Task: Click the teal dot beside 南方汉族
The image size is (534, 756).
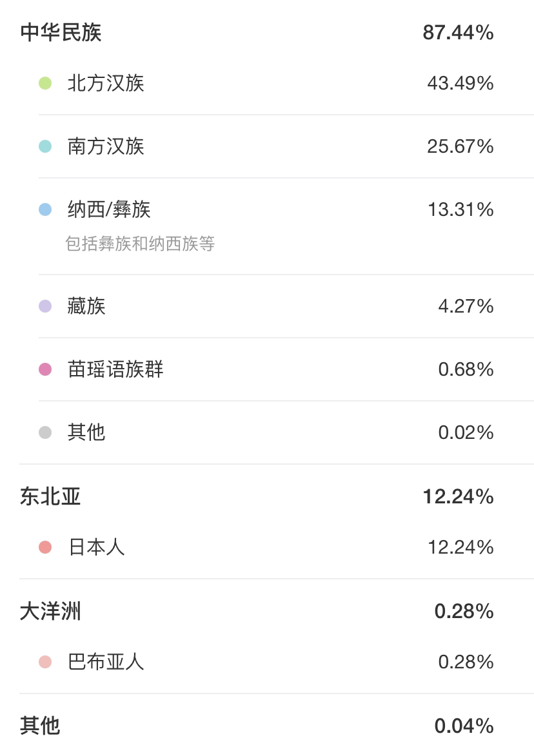Action: (45, 146)
